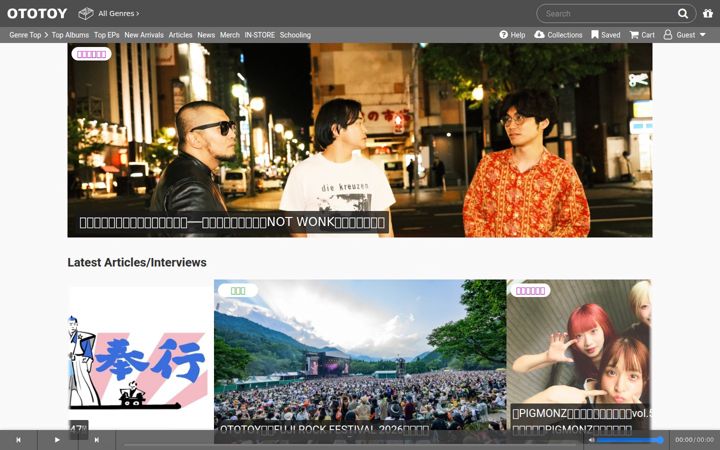The width and height of the screenshot is (720, 450).
Task: Mute the player volume speaker icon
Action: point(591,440)
